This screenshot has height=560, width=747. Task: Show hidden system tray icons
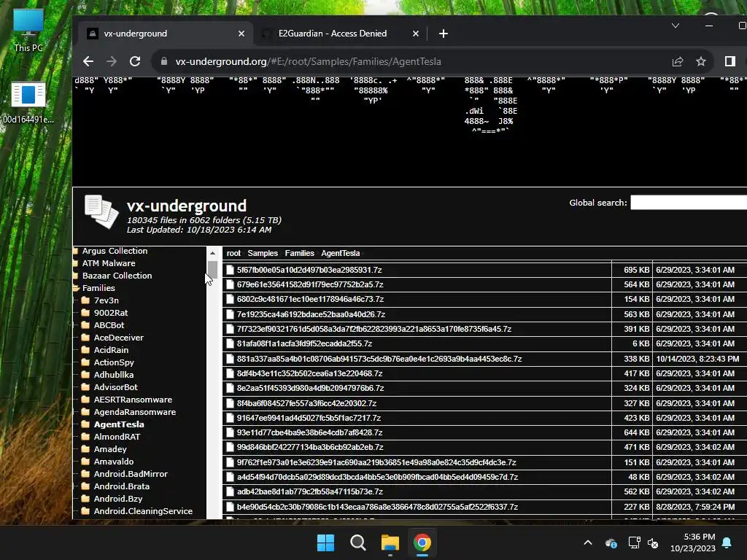(x=588, y=542)
